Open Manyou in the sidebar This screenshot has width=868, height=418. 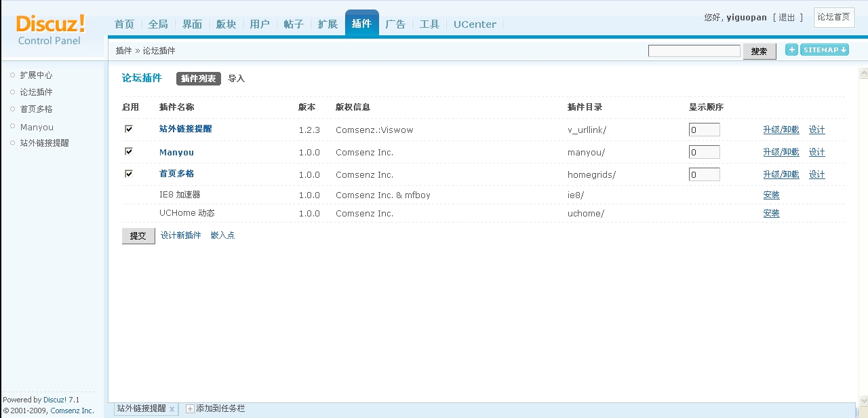pyautogui.click(x=37, y=127)
